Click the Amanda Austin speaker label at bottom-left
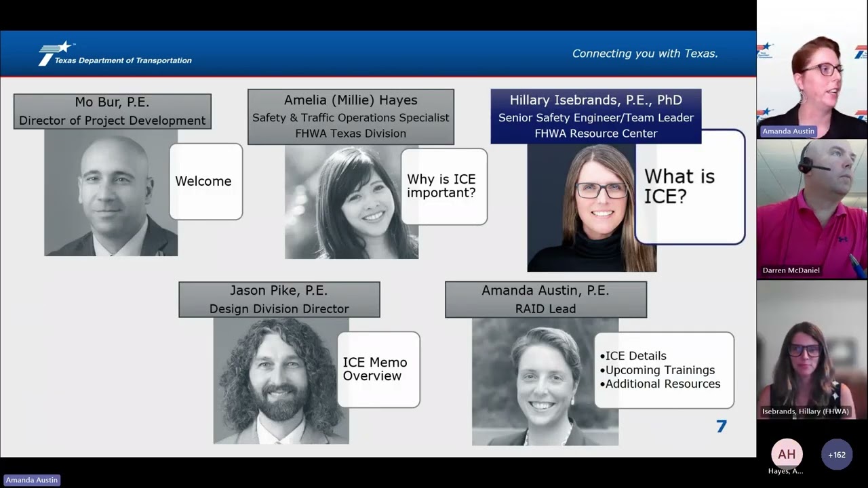The width and height of the screenshot is (868, 488). click(x=31, y=480)
